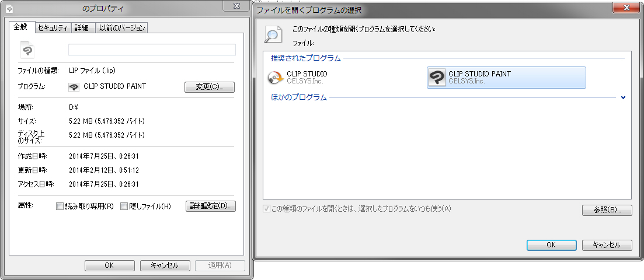Viewport: 644px width, 280px height.
Task: Open 詳細設定(D)... attributes button
Action: coord(211,206)
